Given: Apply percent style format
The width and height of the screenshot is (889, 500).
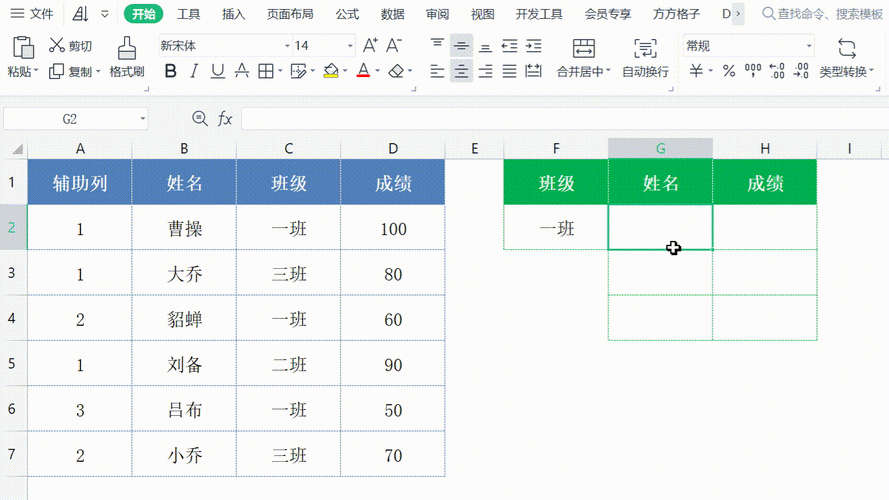Looking at the screenshot, I should click(x=729, y=71).
